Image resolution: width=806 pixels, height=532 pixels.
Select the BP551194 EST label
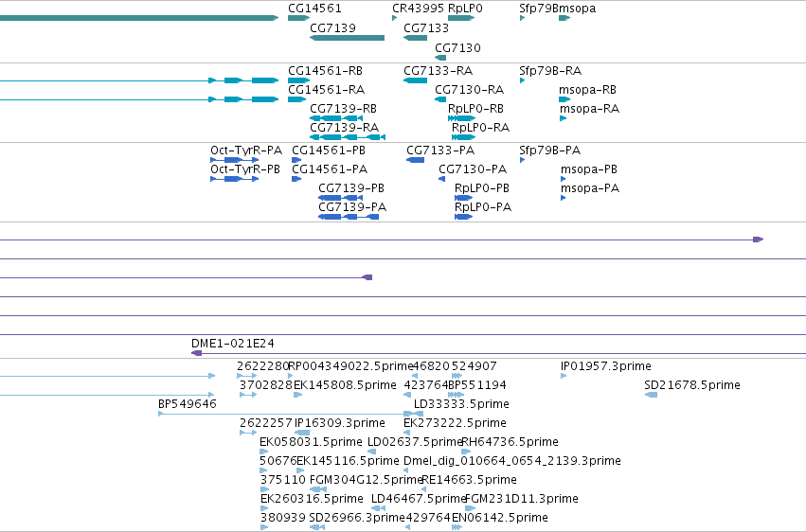pyautogui.click(x=477, y=385)
